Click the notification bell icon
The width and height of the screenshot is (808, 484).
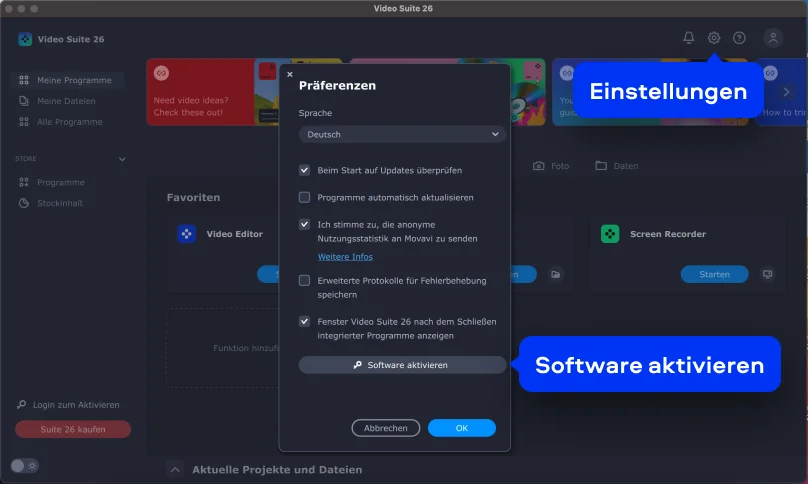tap(688, 38)
